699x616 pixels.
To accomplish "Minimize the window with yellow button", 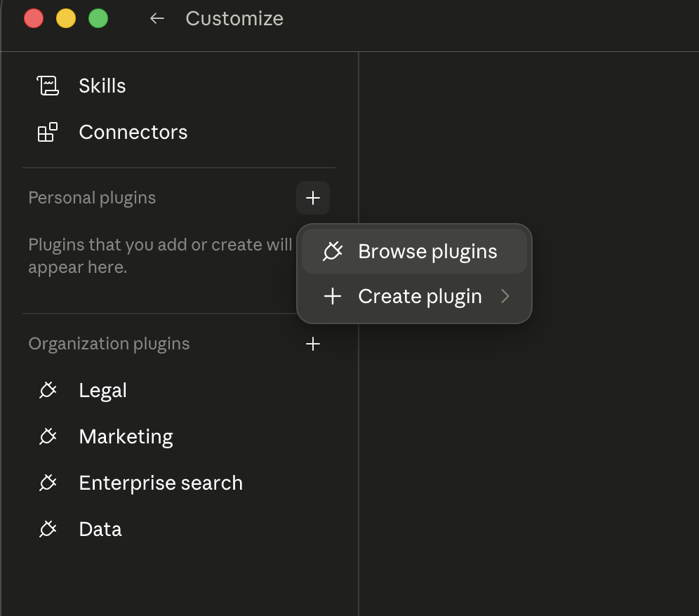I will (x=66, y=18).
